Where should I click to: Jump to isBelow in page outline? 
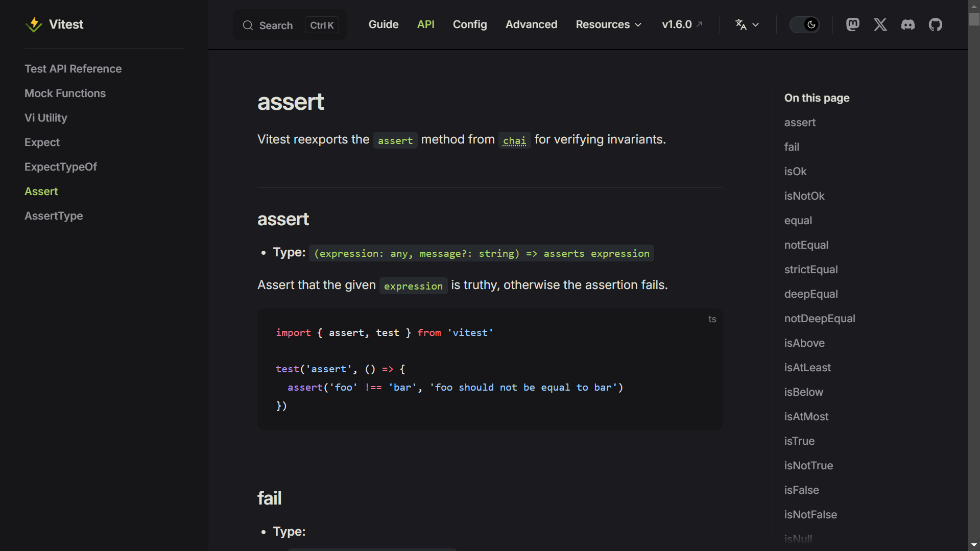point(804,392)
